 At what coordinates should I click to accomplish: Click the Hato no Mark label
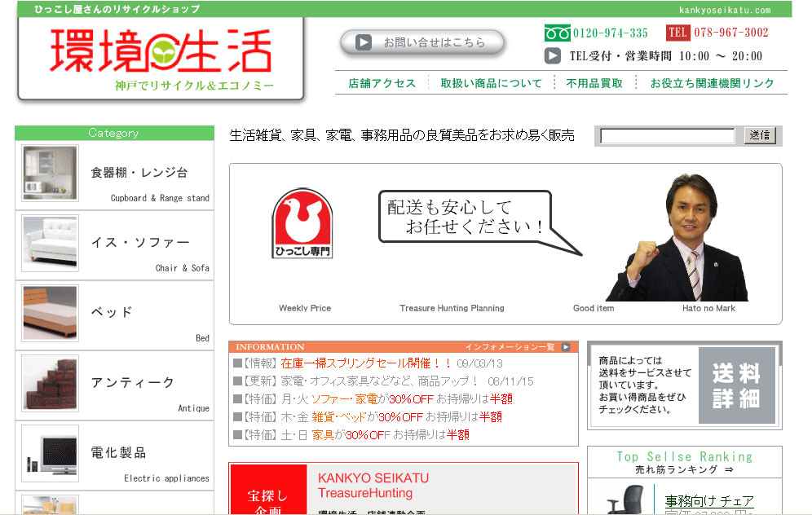708,308
